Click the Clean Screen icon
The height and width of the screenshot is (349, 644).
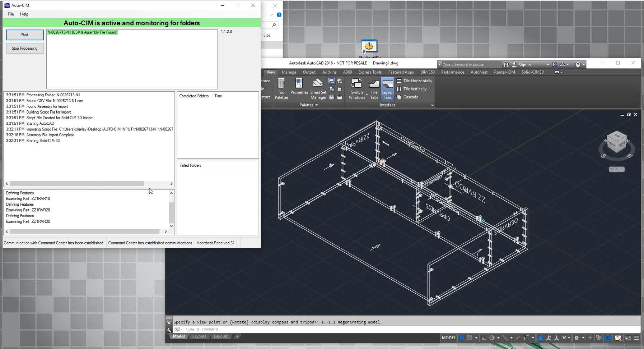(628, 338)
